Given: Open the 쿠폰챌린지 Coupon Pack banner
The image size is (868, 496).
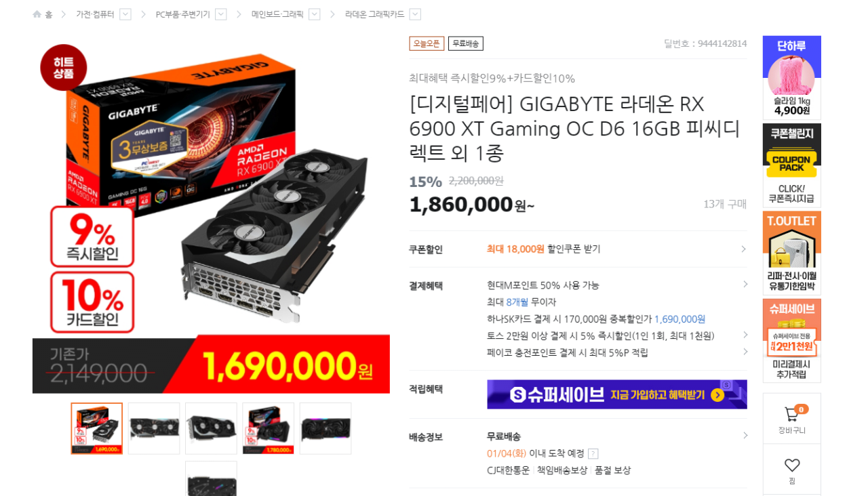Looking at the screenshot, I should coord(791,165).
